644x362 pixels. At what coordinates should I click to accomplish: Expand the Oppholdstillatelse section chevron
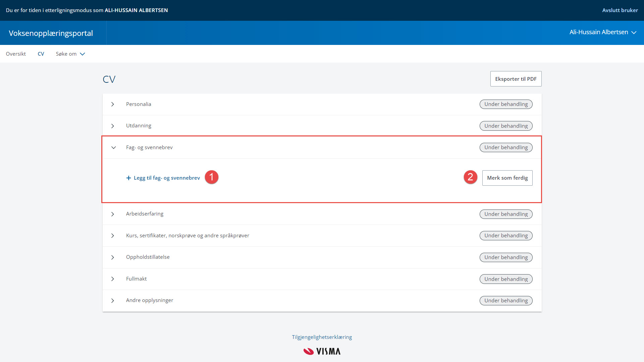pyautogui.click(x=113, y=257)
